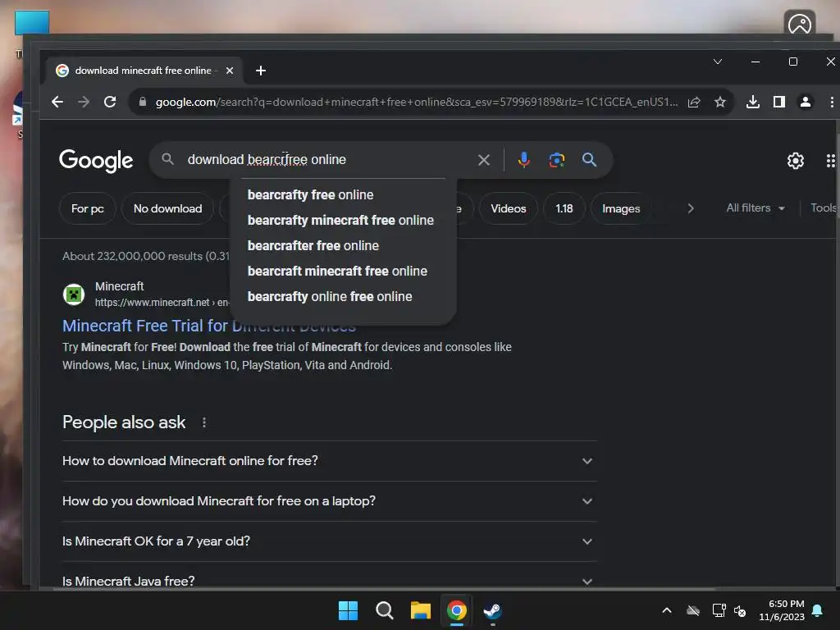This screenshot has height=630, width=840.
Task: Open the tab search dropdown
Action: click(x=718, y=62)
